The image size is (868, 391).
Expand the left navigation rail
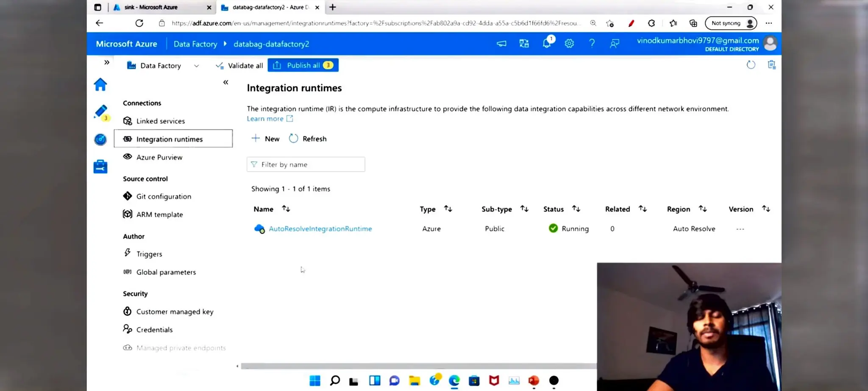click(107, 62)
